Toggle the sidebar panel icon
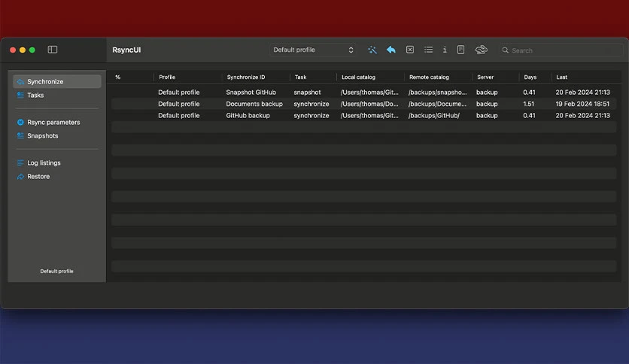This screenshot has width=629, height=364. (53, 50)
